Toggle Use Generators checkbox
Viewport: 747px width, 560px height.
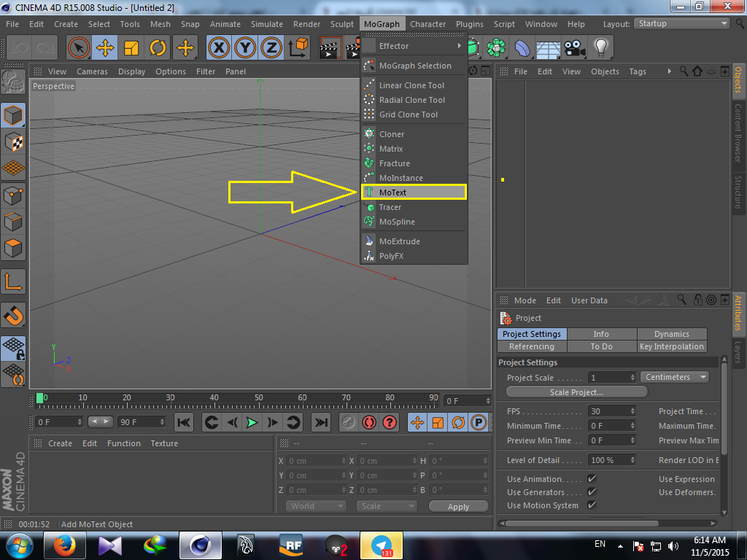[x=592, y=492]
